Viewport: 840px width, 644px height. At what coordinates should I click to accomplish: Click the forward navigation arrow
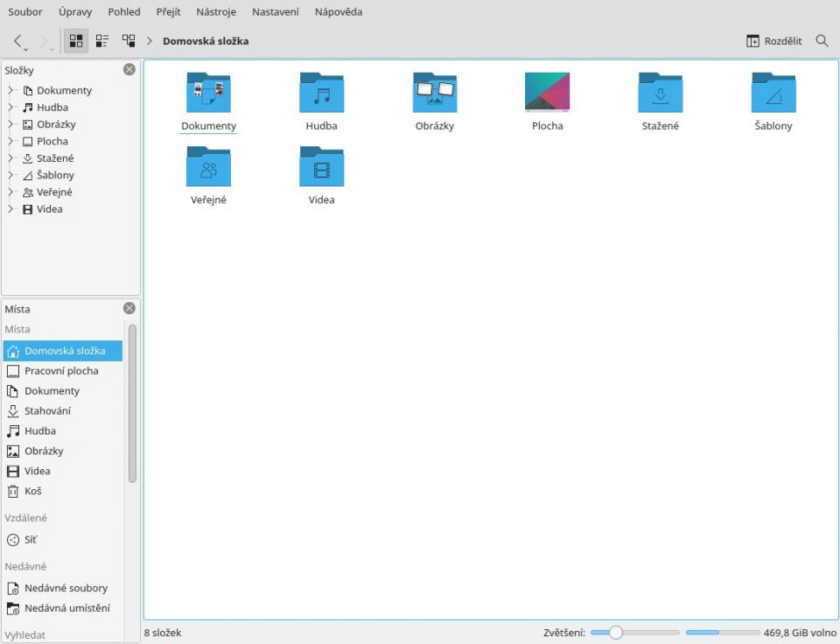coord(45,41)
